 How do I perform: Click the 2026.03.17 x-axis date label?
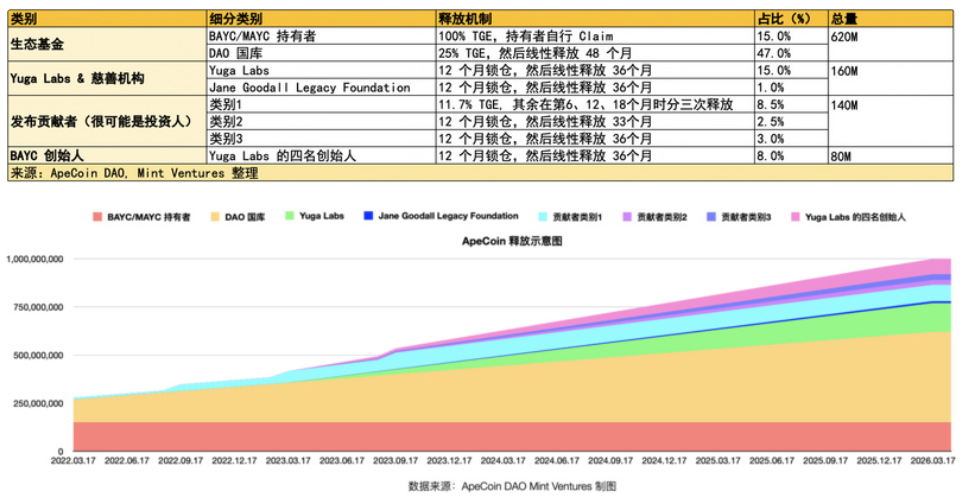(933, 461)
